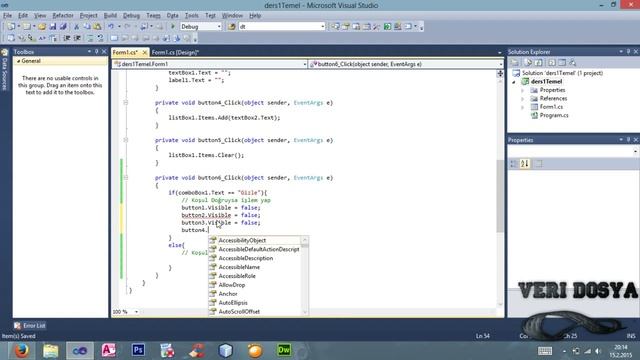Image resolution: width=640 pixels, height=360 pixels.
Task: Open the Error List tab
Action: (30, 326)
